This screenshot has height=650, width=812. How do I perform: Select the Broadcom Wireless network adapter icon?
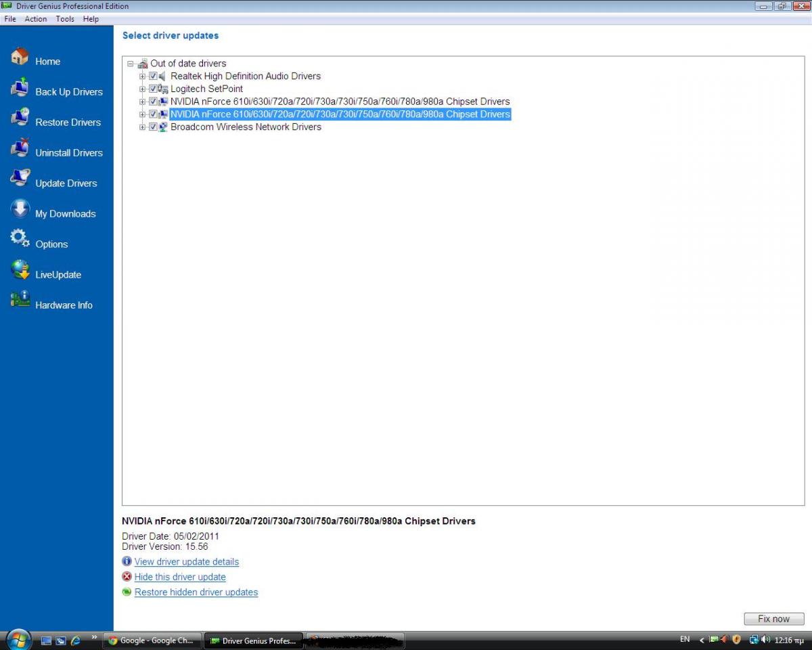(163, 127)
